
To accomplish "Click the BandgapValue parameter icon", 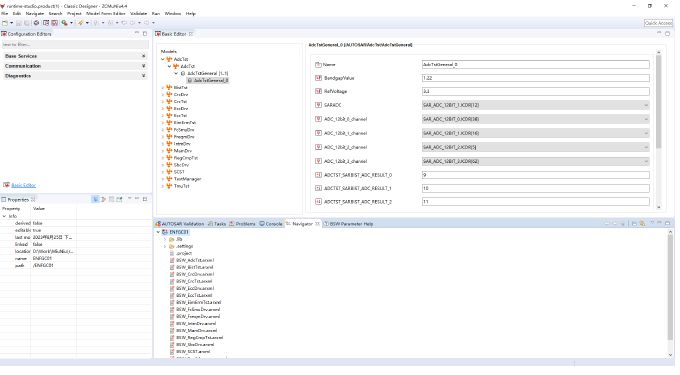I will [318, 78].
